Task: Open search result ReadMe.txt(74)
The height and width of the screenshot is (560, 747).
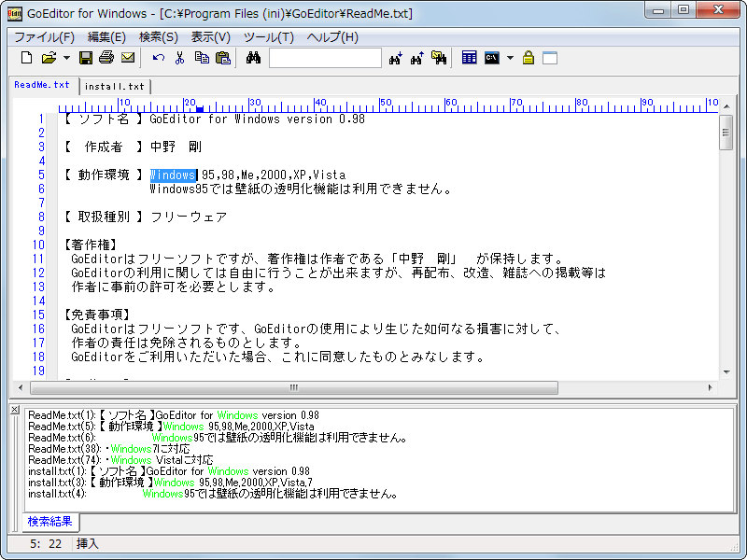Action: coord(120,460)
